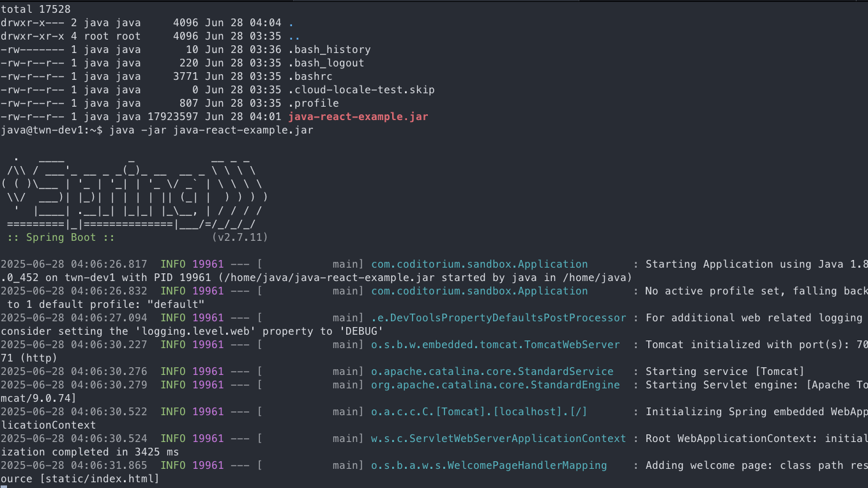Click the o.s.b.a.w.s.WelcomePageHandlerMapping logger name
The height and width of the screenshot is (488, 868).
489,465
